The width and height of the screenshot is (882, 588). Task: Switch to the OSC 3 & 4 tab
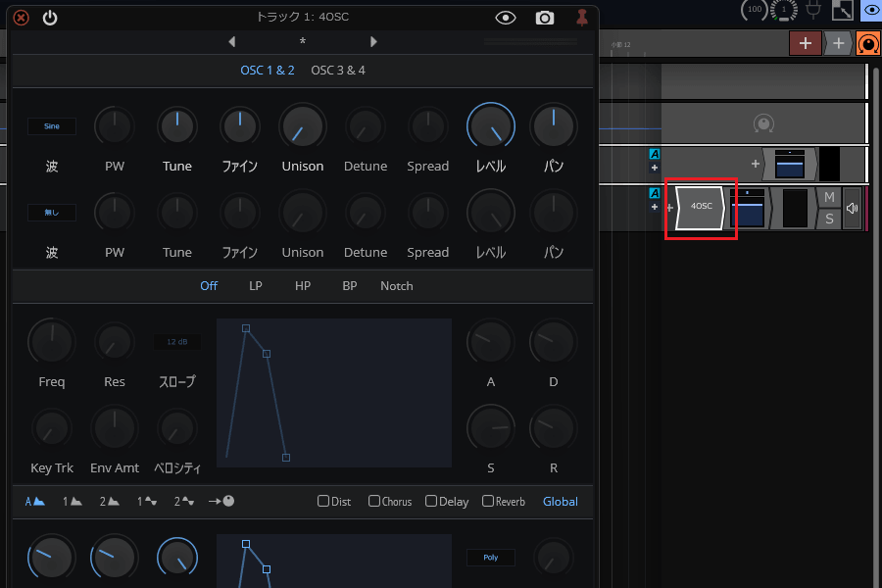[338, 71]
